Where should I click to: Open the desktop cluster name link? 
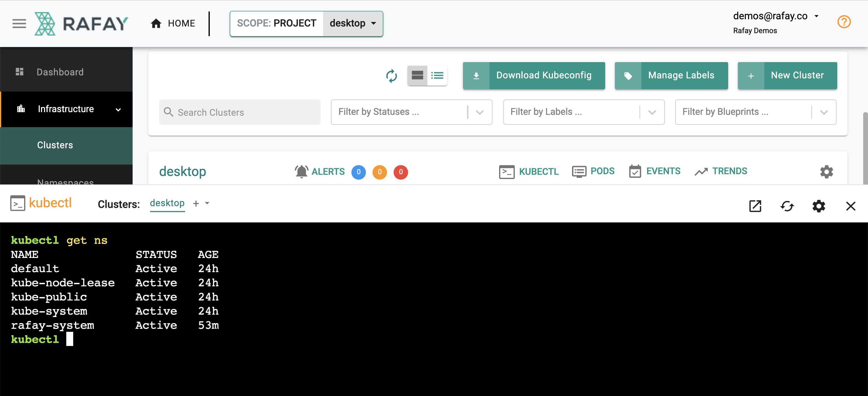183,171
